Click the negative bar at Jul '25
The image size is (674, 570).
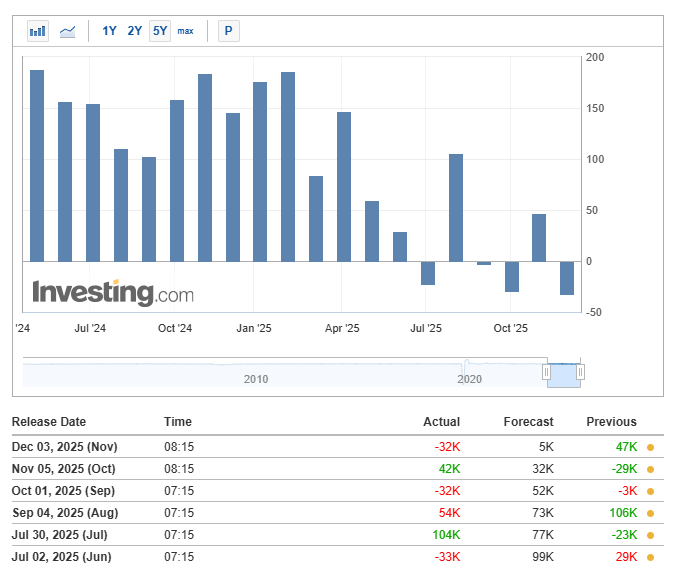pos(428,273)
